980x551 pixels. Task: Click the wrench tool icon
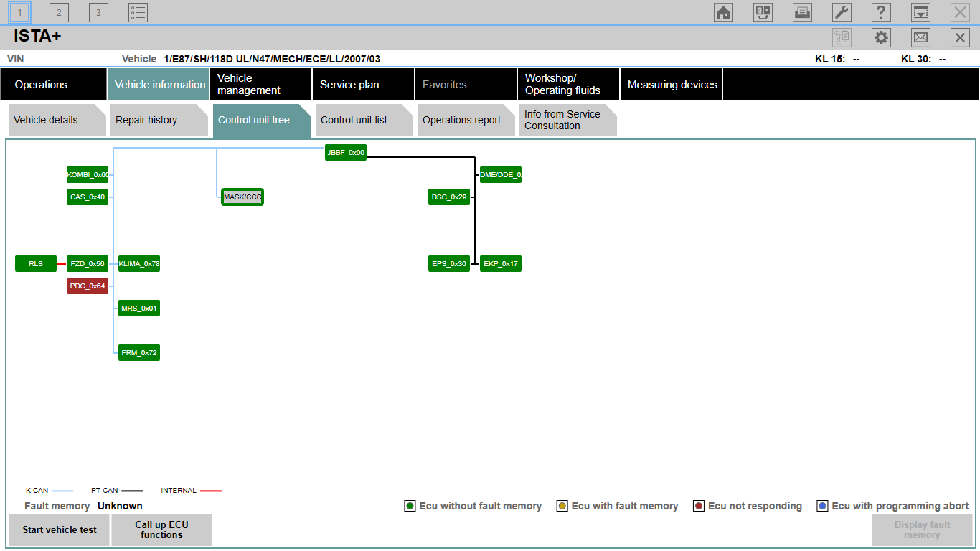[842, 12]
